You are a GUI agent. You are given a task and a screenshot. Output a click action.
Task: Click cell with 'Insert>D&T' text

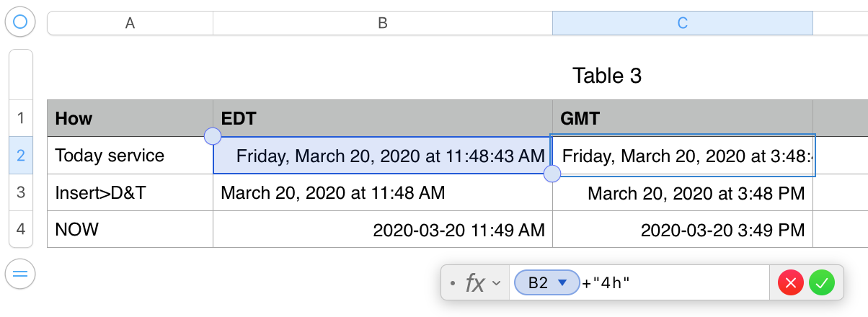(130, 192)
